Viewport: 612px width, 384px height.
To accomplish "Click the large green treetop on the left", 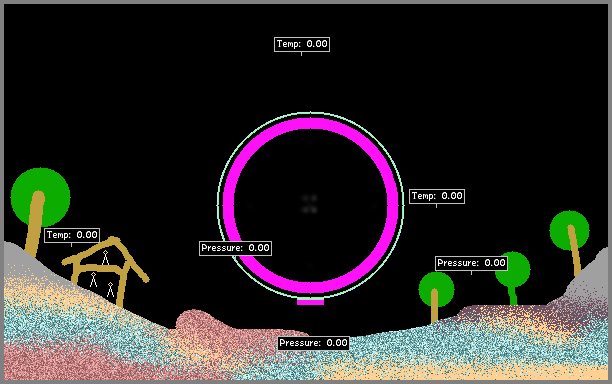I will click(x=41, y=197).
